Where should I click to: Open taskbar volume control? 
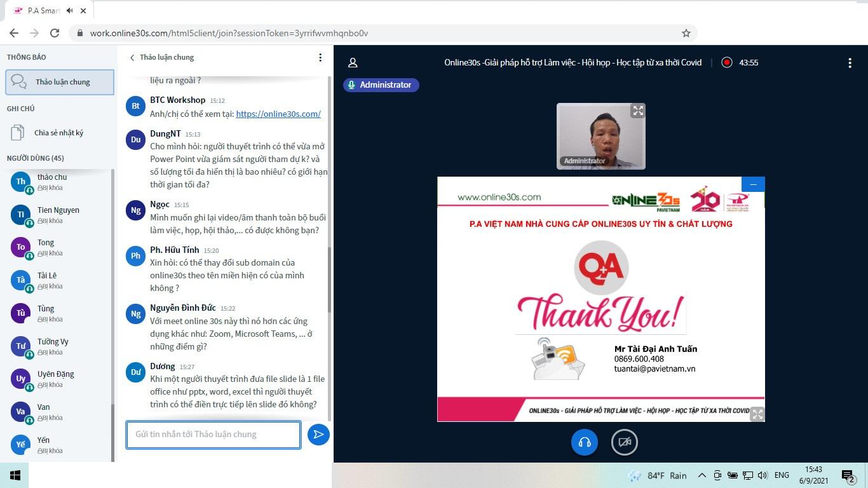tap(763, 475)
